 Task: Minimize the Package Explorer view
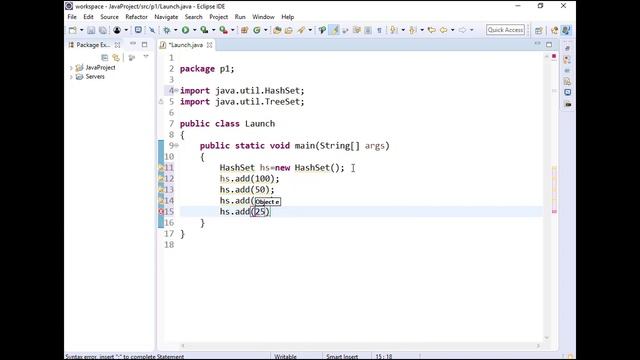(133, 44)
